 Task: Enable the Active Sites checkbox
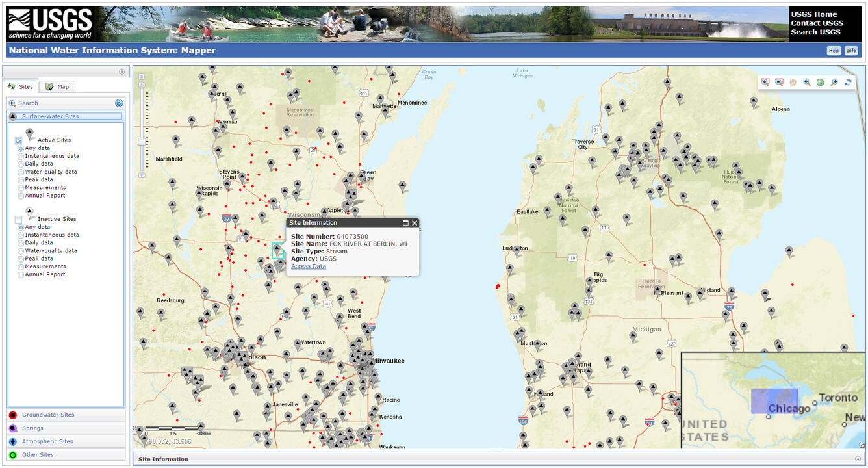click(x=18, y=140)
